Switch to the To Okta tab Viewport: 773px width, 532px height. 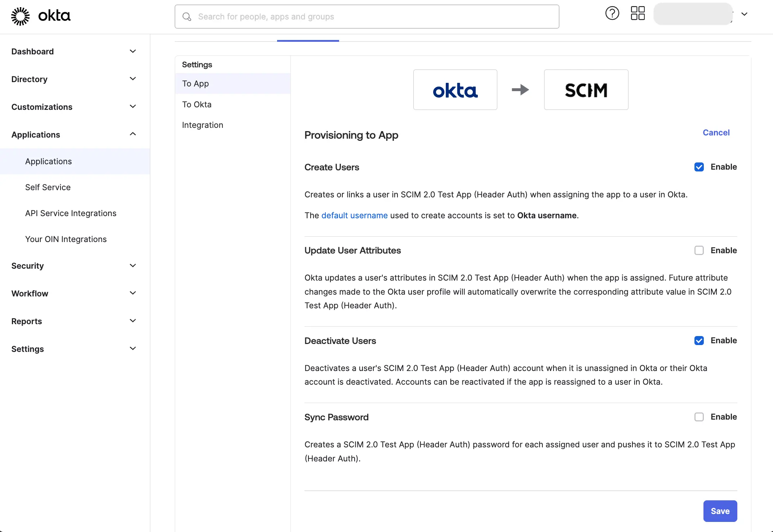pyautogui.click(x=197, y=104)
